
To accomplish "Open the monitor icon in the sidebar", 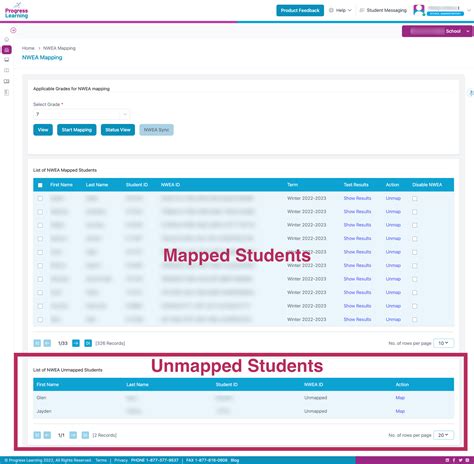I will click(7, 60).
